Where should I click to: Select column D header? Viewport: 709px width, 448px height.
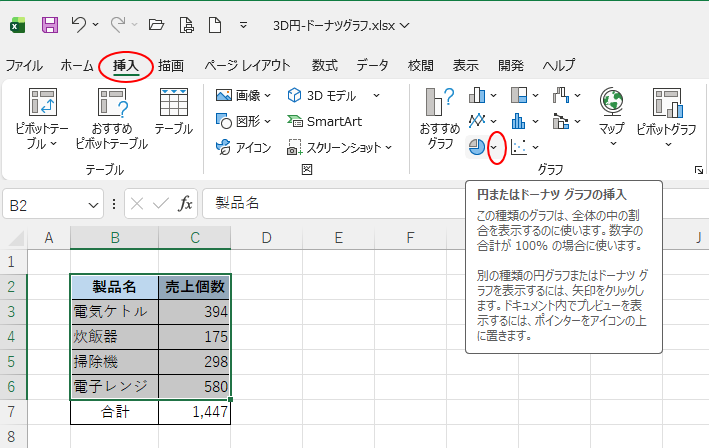click(267, 238)
